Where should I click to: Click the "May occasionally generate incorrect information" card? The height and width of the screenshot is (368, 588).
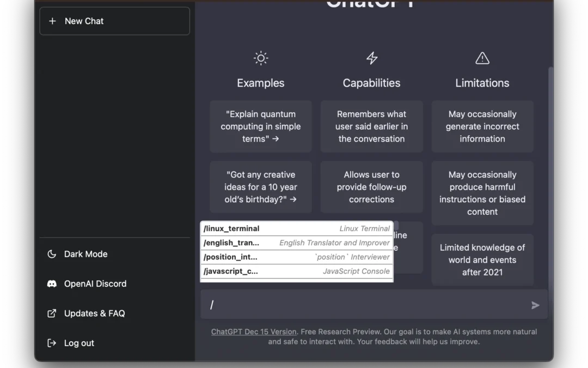482,126
